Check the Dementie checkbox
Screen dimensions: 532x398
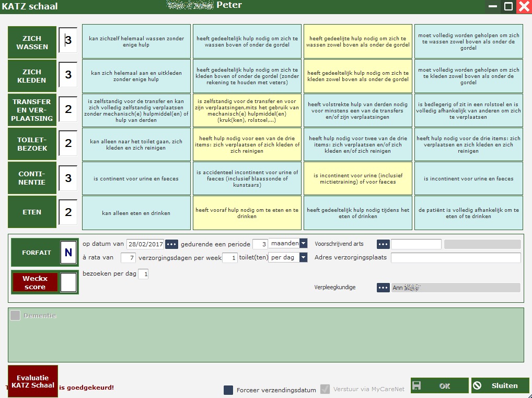(x=15, y=315)
